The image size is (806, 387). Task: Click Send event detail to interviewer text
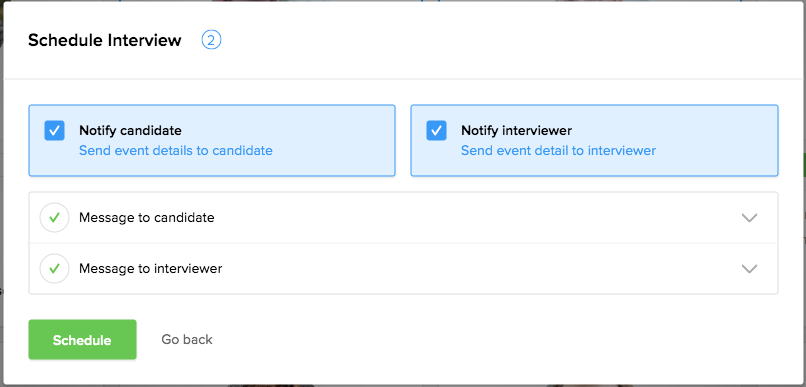tap(558, 151)
